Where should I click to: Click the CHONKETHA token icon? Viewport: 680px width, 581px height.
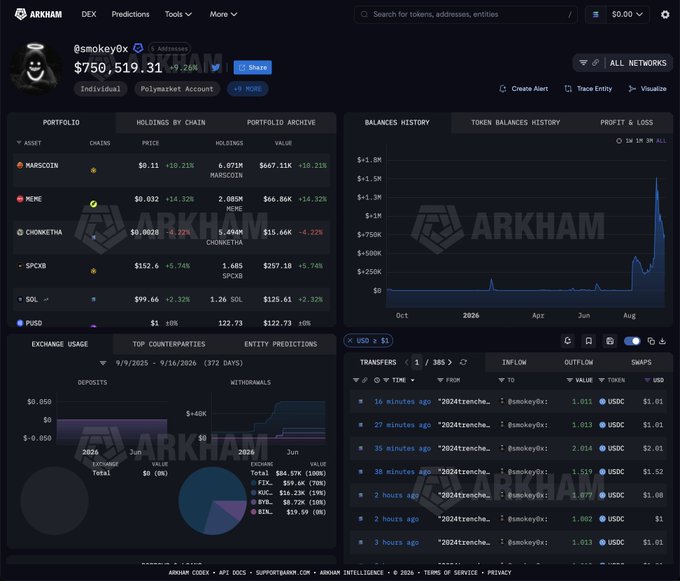tap(20, 232)
